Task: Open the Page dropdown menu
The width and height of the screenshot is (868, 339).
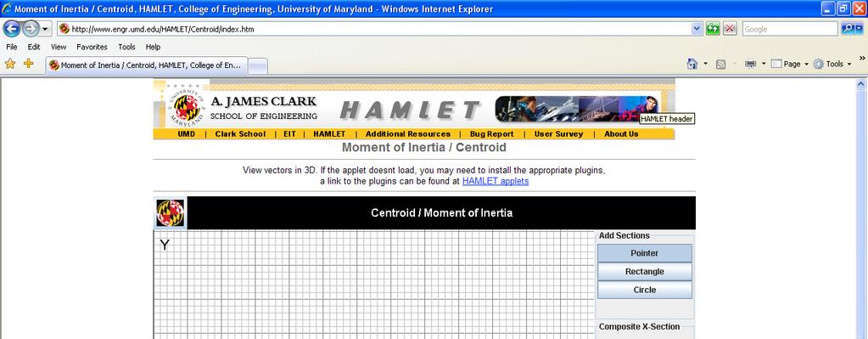Action: (789, 65)
